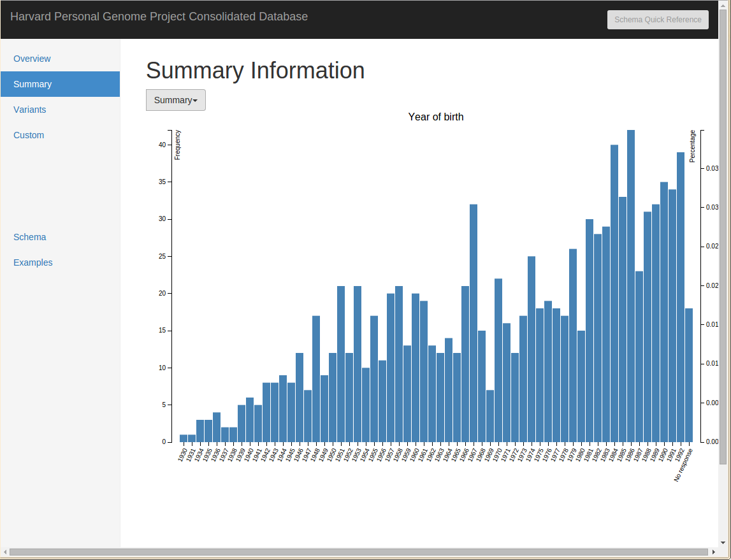The height and width of the screenshot is (560, 731).
Task: View the Examples page
Action: pos(33,262)
